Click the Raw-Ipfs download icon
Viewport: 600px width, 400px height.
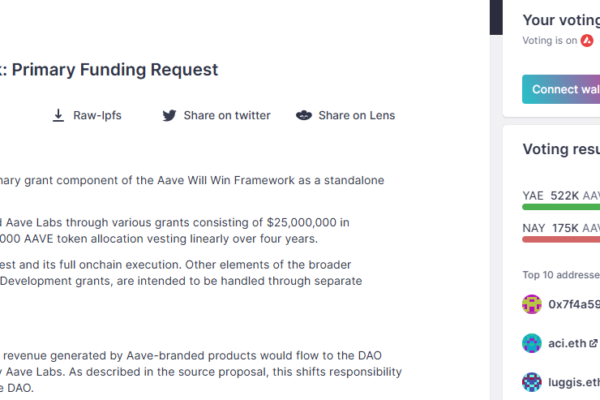[58, 116]
